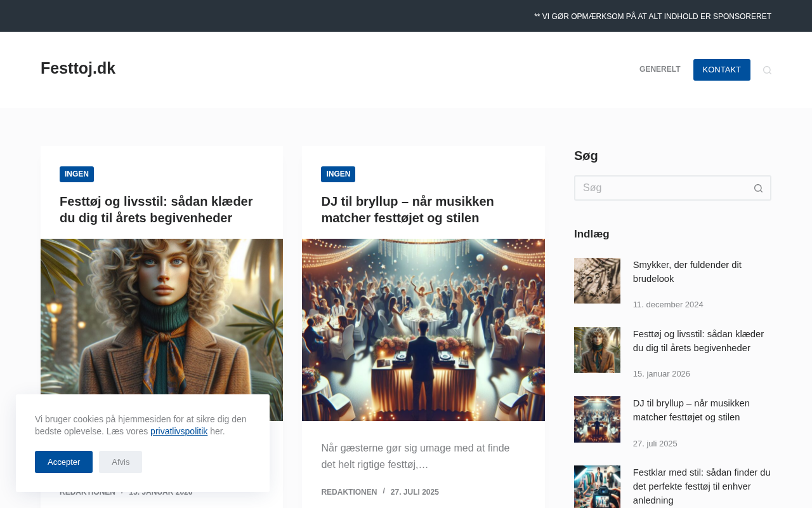This screenshot has height=508, width=812.
Task: Open the privatlivspolitik link
Action: click(179, 431)
